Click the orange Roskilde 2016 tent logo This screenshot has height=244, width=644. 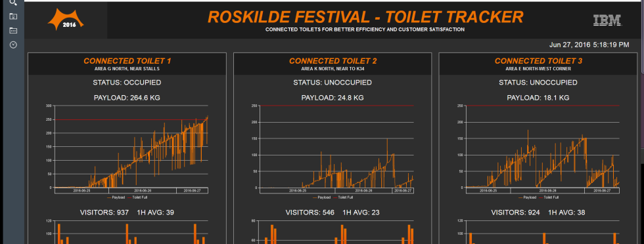(x=66, y=20)
